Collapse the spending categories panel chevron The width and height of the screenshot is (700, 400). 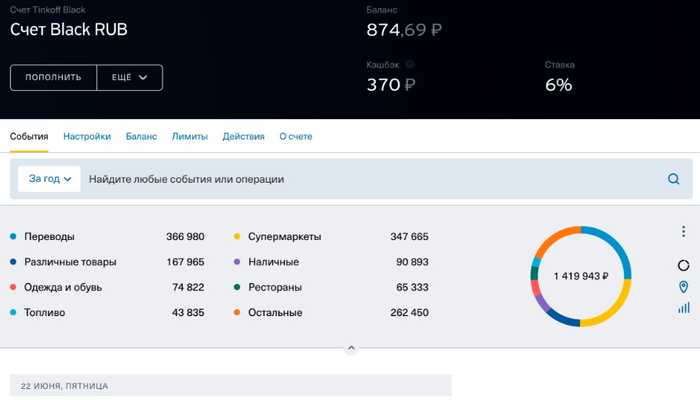point(351,348)
